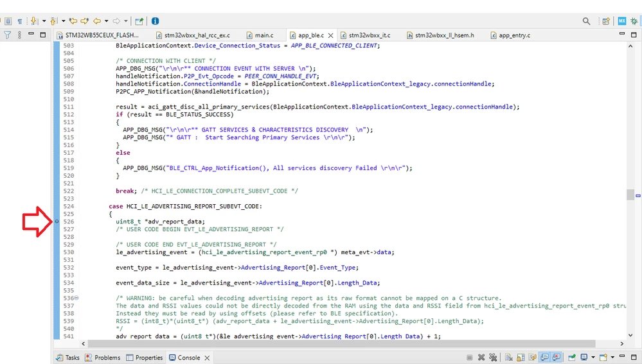Maximize the left side panel
Screen dimensions: 642x364
[x=43, y=35]
